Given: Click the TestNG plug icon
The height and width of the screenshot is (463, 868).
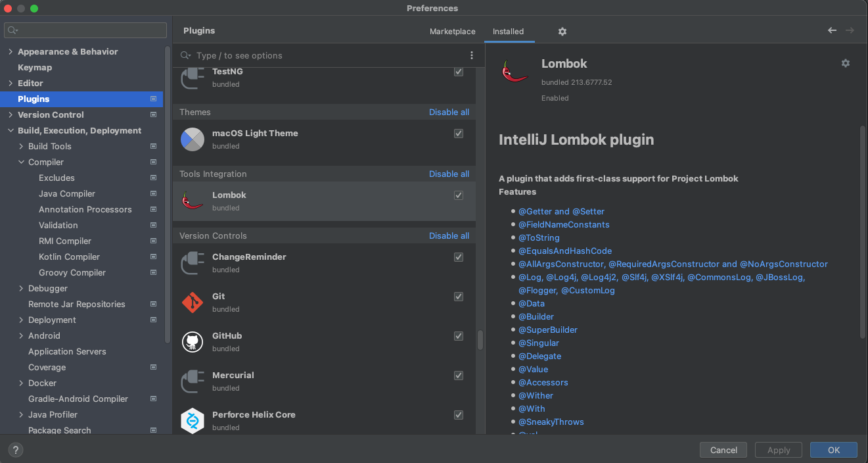Looking at the screenshot, I should (193, 78).
